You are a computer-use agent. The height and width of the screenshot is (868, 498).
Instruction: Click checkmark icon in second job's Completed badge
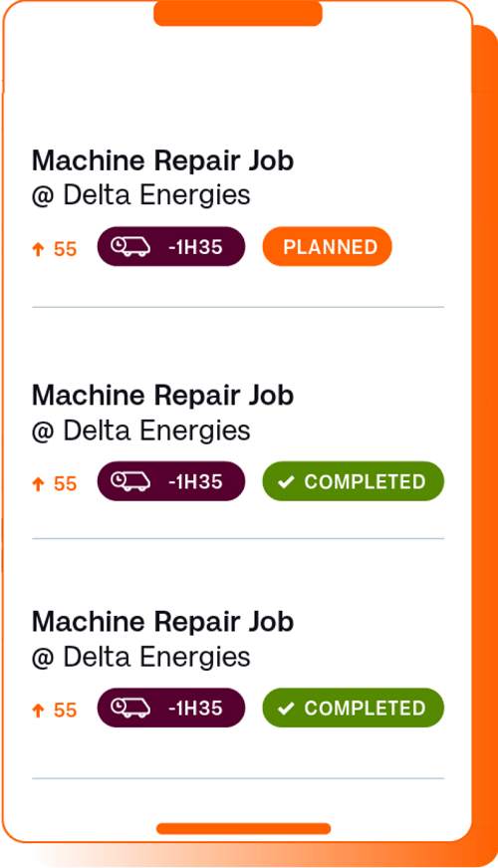[286, 481]
